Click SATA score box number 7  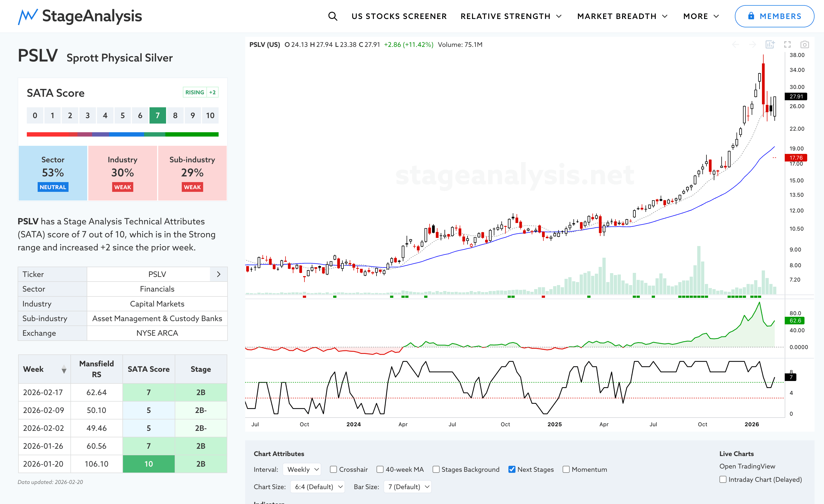[157, 115]
